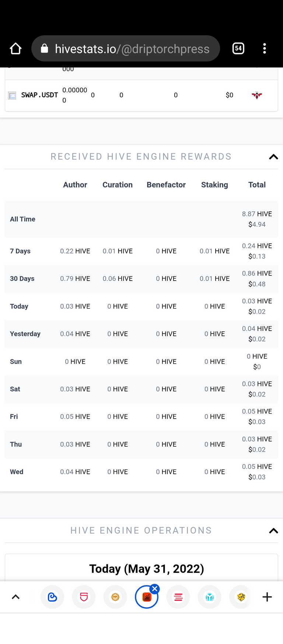Open the tab switcher showing 54 tabs
This screenshot has width=283, height=644.
[238, 48]
